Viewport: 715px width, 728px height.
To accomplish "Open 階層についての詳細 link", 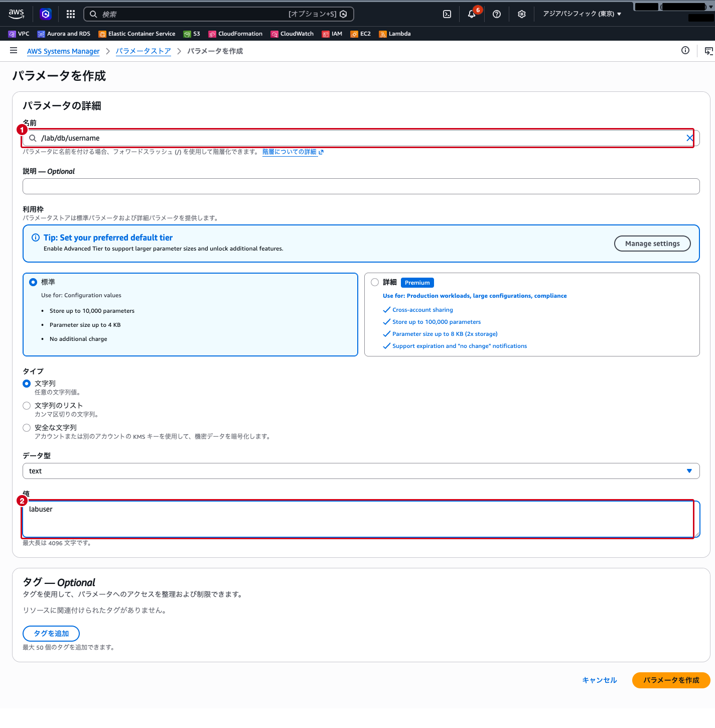I will (293, 152).
